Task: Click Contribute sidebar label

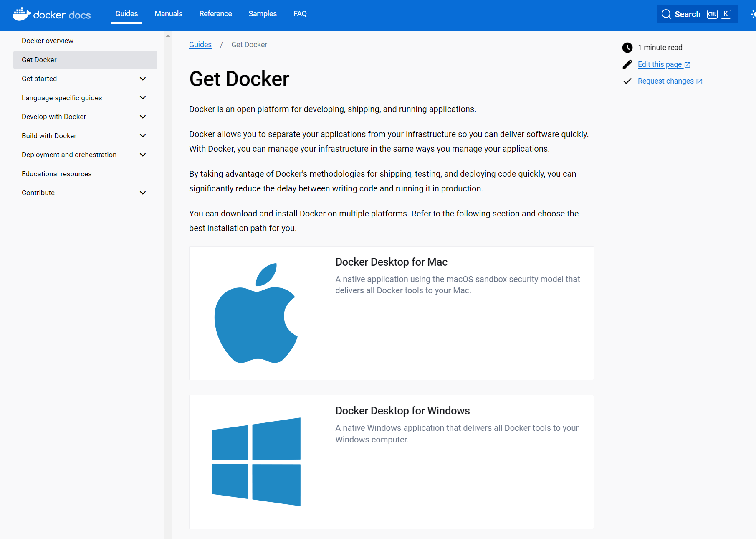Action: click(x=38, y=193)
